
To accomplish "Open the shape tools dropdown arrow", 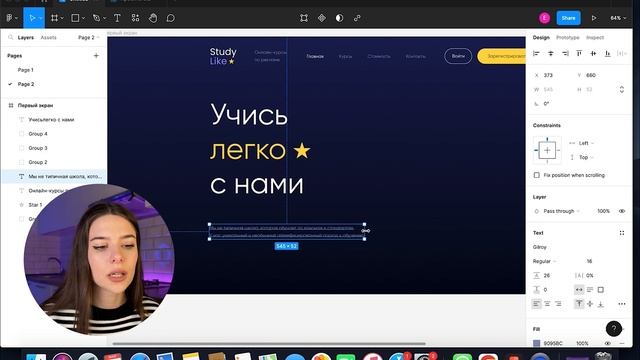I will point(83,18).
